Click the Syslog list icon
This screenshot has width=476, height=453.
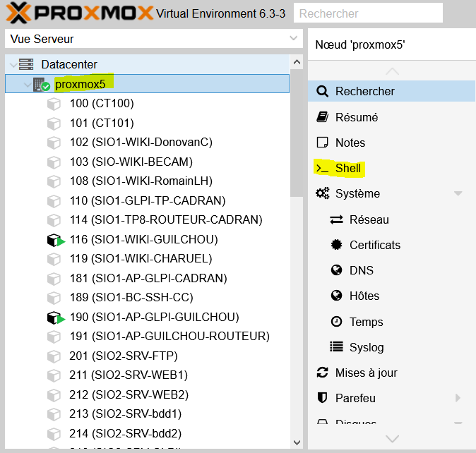point(336,347)
